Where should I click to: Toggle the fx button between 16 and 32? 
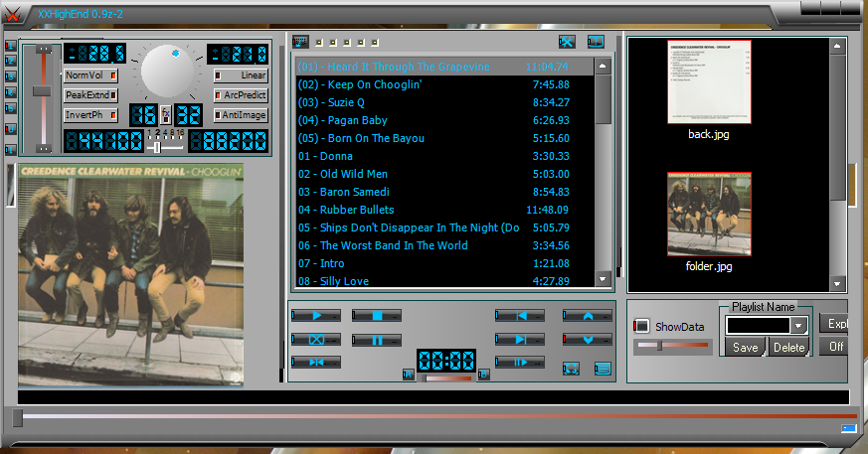click(x=165, y=115)
